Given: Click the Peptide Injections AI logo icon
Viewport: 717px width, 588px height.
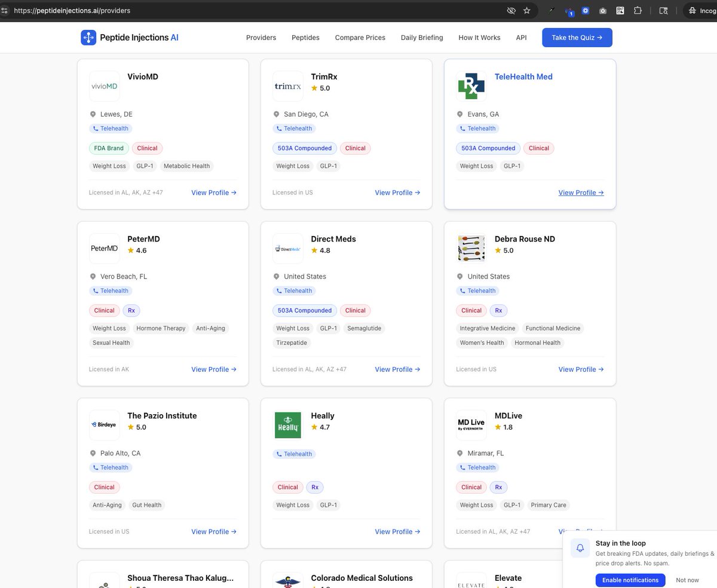Looking at the screenshot, I should 88,38.
